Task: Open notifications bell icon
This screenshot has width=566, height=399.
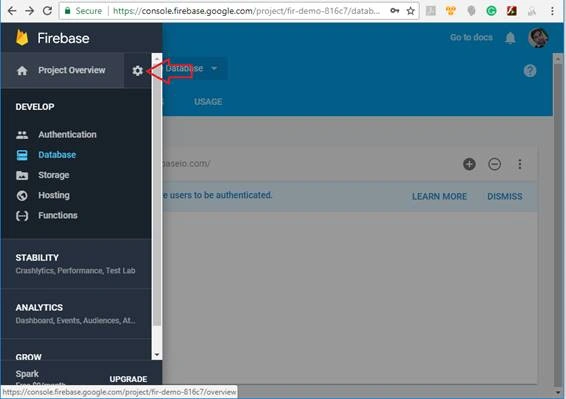Action: (510, 38)
